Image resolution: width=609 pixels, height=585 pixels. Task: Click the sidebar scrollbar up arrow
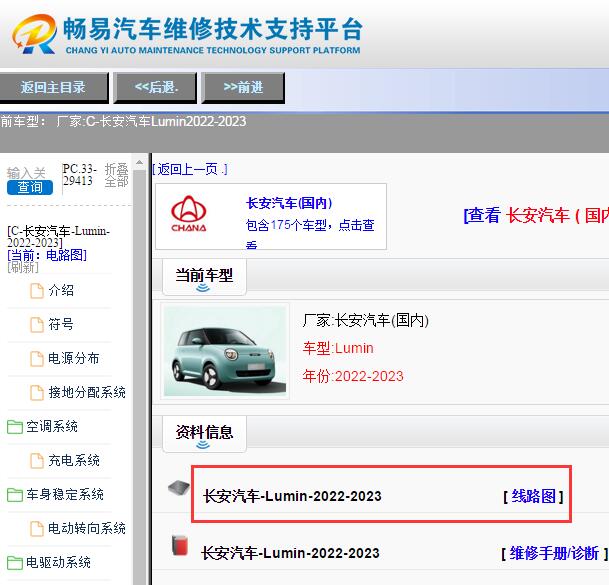pyautogui.click(x=139, y=162)
